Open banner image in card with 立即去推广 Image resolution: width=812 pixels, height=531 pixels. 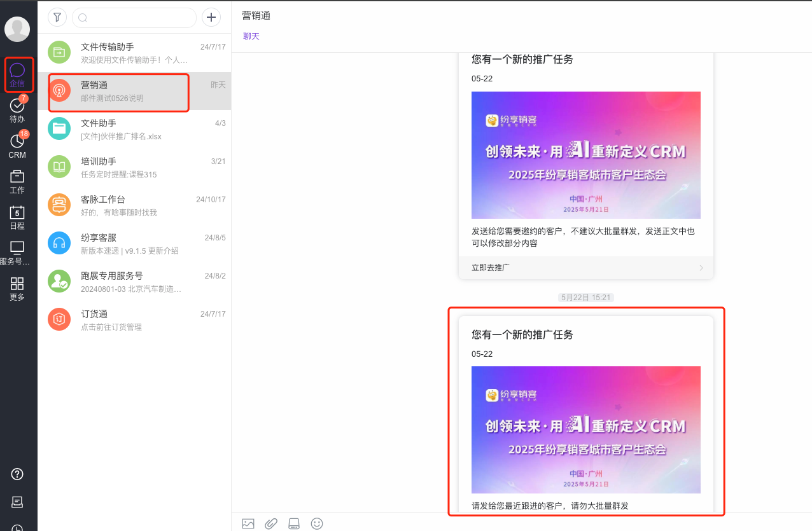[586, 155]
